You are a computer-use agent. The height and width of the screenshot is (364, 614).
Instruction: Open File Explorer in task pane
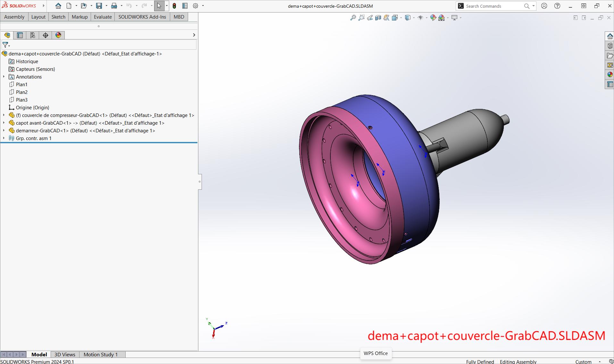610,55
